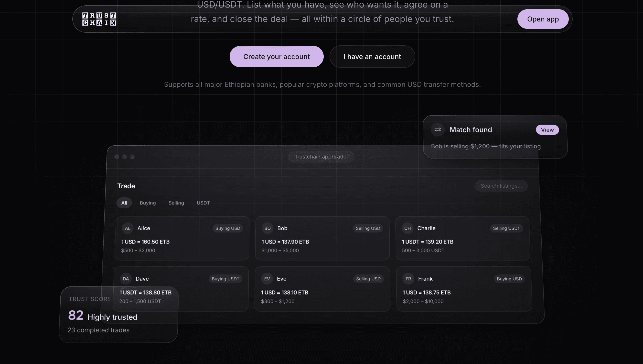The image size is (643, 364).
Task: Click the trust score number 82
Action: tap(75, 315)
